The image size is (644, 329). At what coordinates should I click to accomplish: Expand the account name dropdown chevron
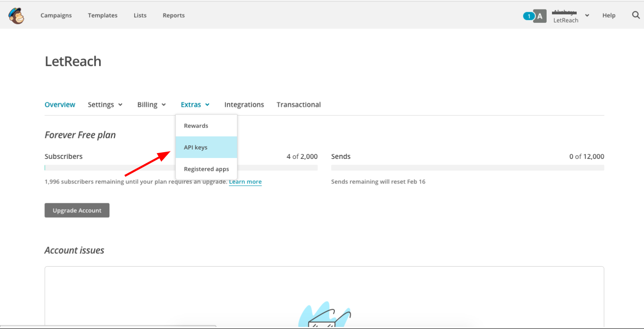coord(587,15)
